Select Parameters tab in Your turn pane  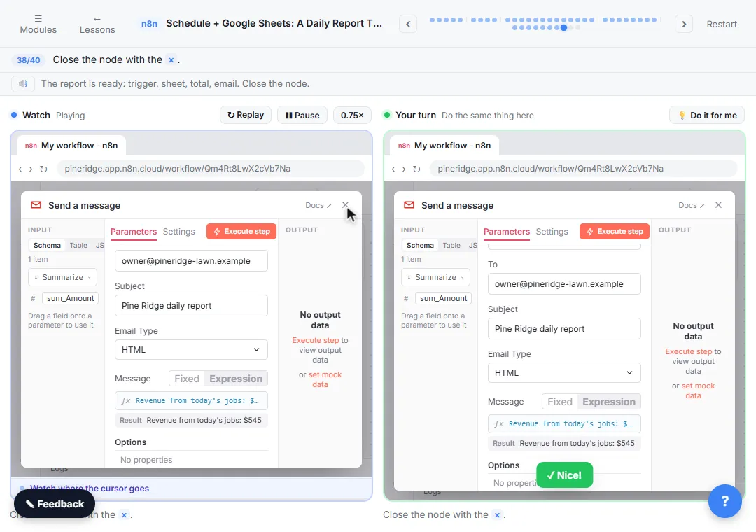tap(507, 232)
